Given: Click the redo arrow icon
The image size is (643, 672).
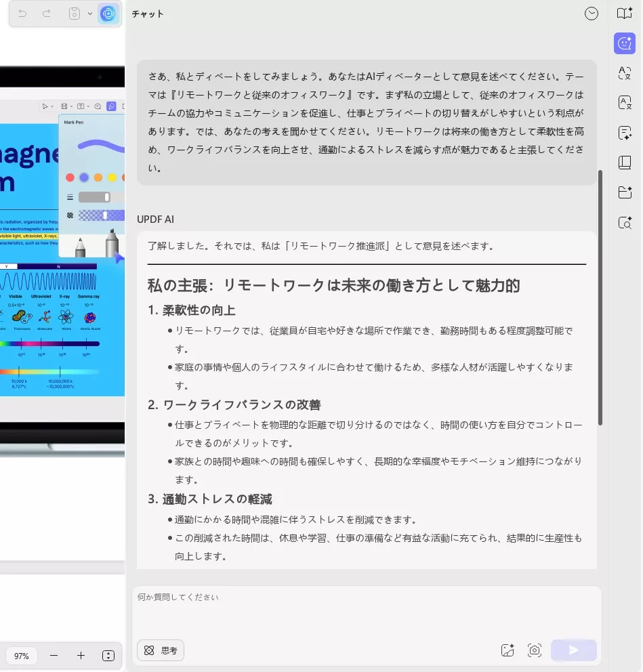Looking at the screenshot, I should (x=47, y=14).
